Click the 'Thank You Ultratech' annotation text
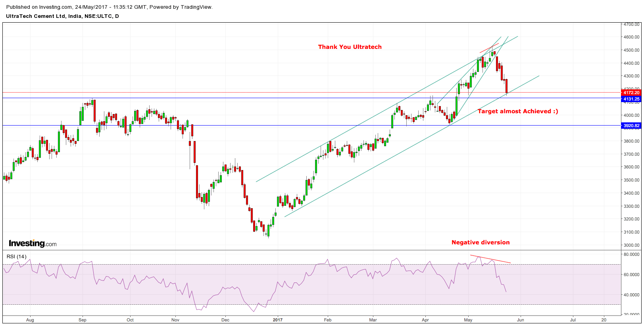 pyautogui.click(x=350, y=47)
